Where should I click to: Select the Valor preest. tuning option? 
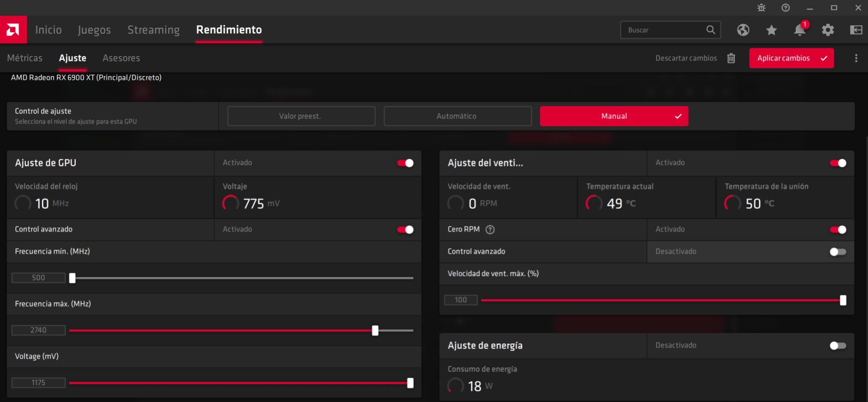301,116
